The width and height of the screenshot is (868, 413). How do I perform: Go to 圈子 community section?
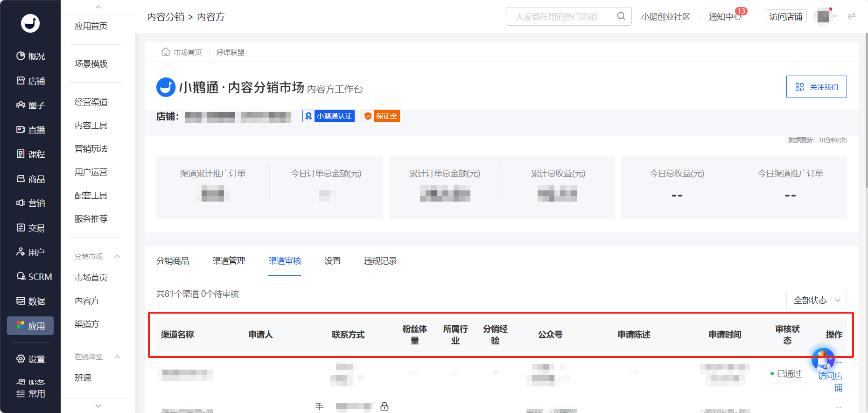pos(30,105)
